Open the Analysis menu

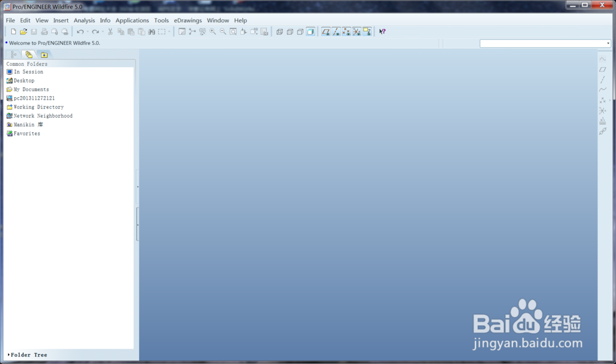(x=84, y=20)
